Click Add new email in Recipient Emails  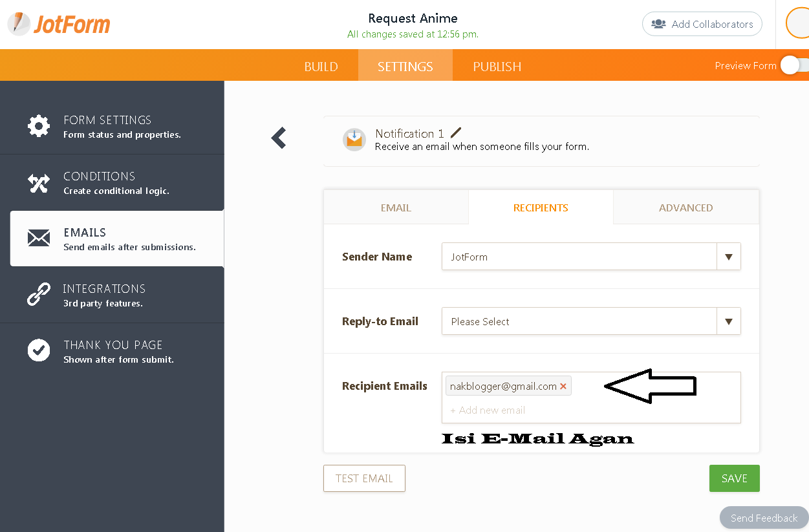[x=488, y=410]
